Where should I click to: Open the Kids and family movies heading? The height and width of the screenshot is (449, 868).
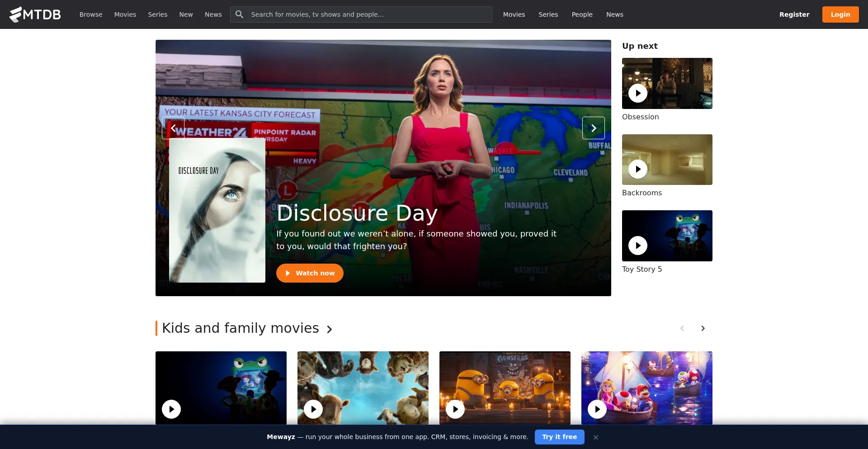(241, 328)
